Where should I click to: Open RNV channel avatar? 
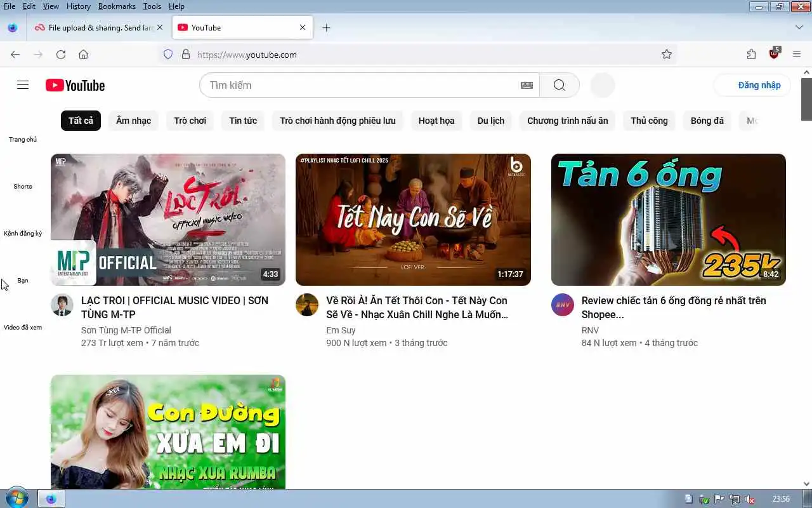(562, 305)
